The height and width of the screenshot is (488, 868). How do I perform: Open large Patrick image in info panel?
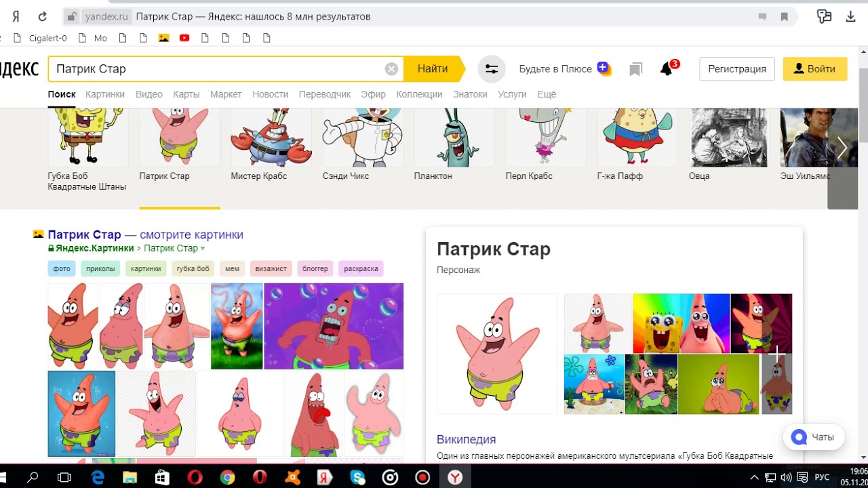click(497, 354)
